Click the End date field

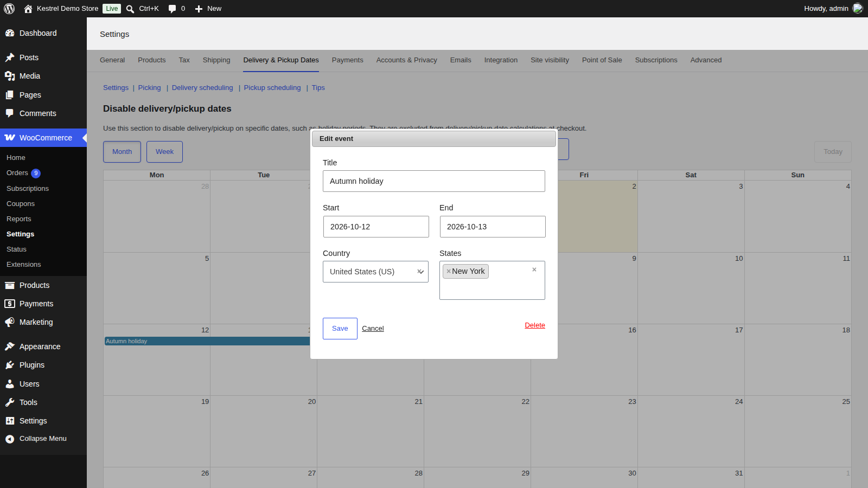click(493, 227)
